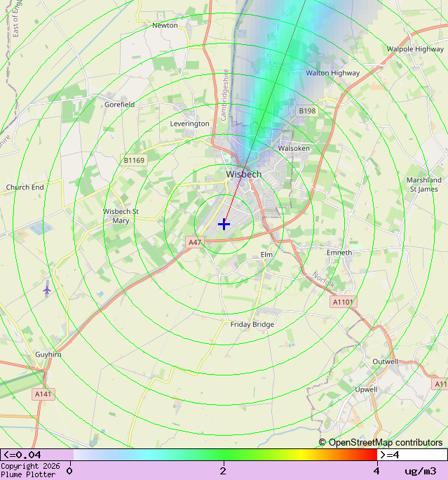Click the blue cross source marker
Image resolution: width=448 pixels, height=480 pixels.
(x=224, y=224)
